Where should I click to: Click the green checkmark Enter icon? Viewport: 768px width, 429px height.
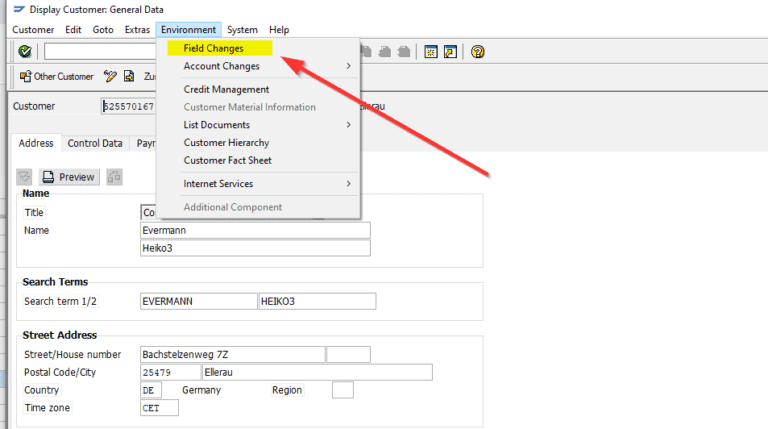point(24,51)
